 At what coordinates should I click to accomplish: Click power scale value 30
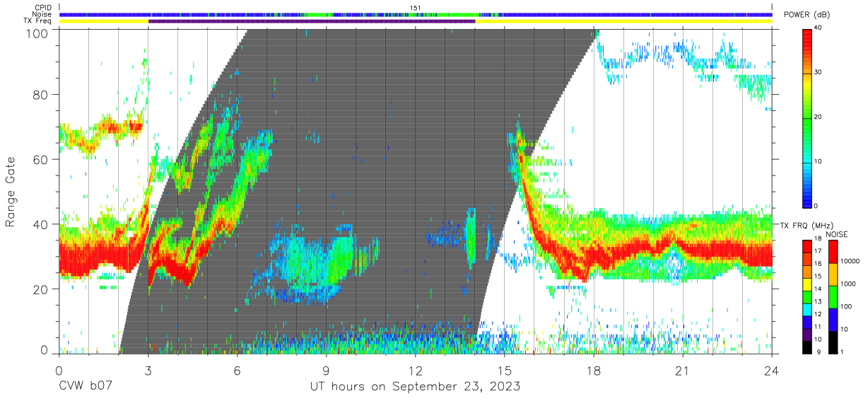tap(817, 72)
